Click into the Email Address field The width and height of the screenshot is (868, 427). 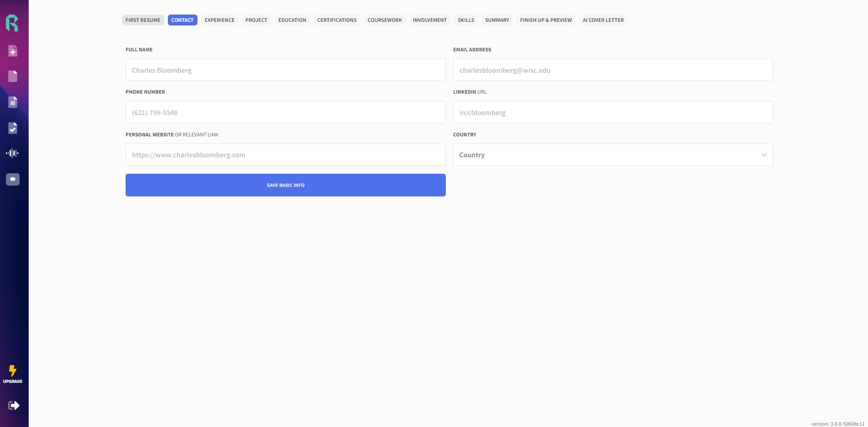[x=613, y=70]
